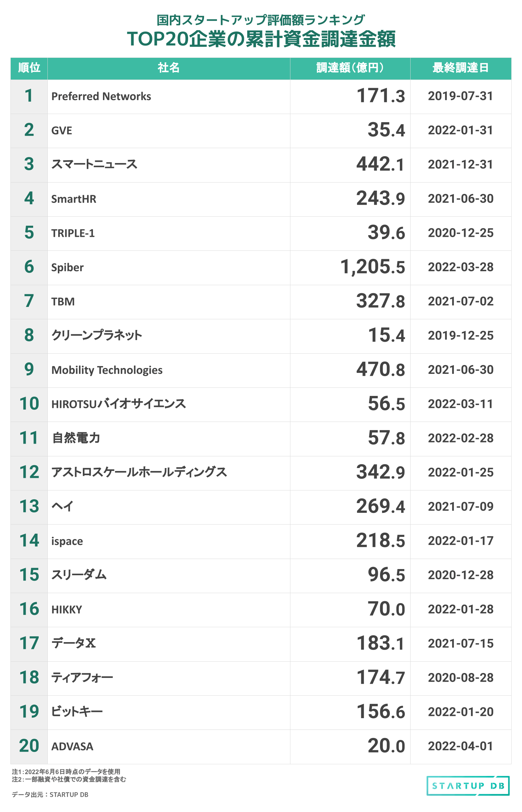Viewport: 522px width, 812px height.
Task: Select the 442.1 funding amount
Action: (380, 164)
